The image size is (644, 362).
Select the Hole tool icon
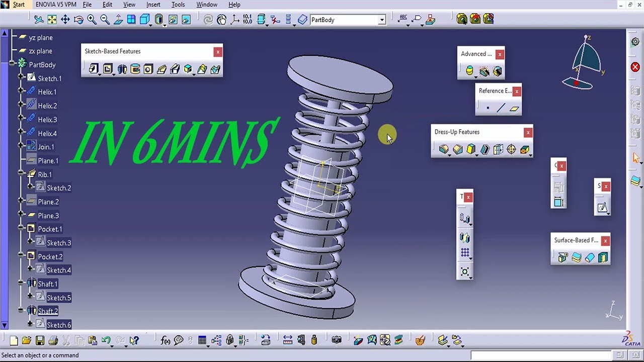click(x=148, y=69)
